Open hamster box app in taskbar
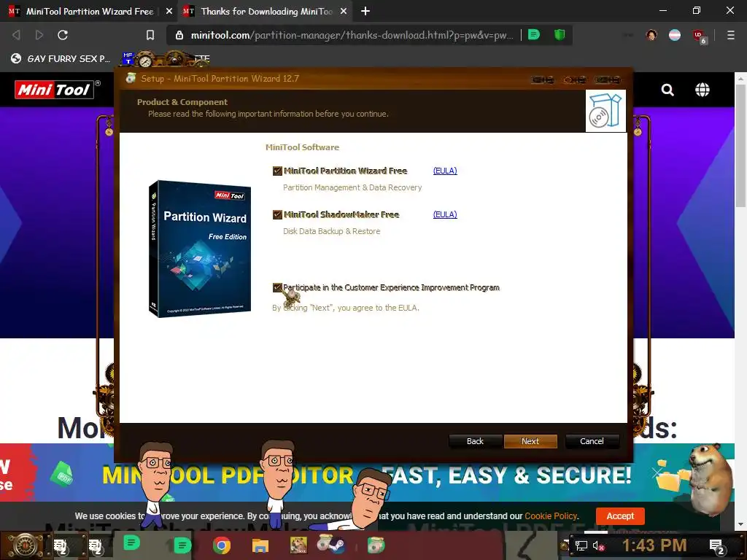747x560 pixels. click(298, 545)
